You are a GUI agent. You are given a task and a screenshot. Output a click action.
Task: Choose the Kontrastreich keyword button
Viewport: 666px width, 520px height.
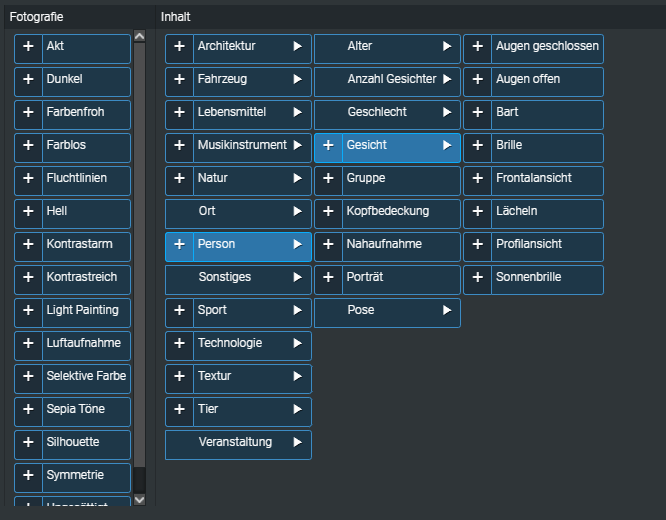coord(86,279)
